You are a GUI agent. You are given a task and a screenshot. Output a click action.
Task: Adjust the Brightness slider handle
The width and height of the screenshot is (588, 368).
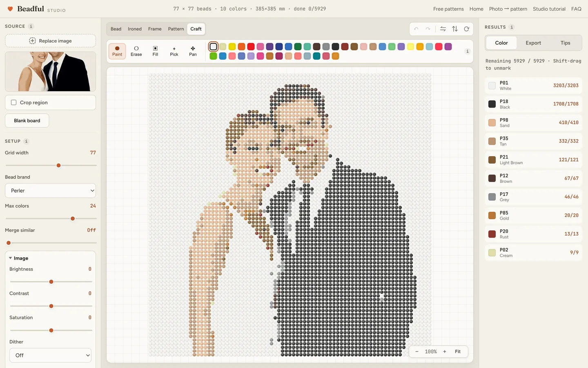point(51,282)
